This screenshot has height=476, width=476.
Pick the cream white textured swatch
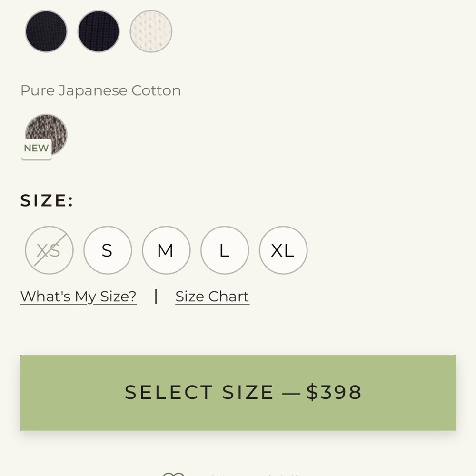pyautogui.click(x=151, y=31)
